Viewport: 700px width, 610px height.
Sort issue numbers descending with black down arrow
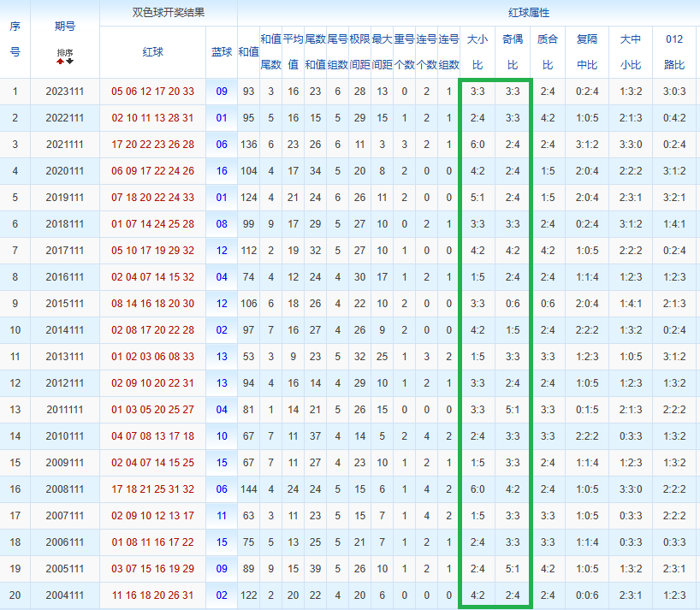tap(70, 62)
